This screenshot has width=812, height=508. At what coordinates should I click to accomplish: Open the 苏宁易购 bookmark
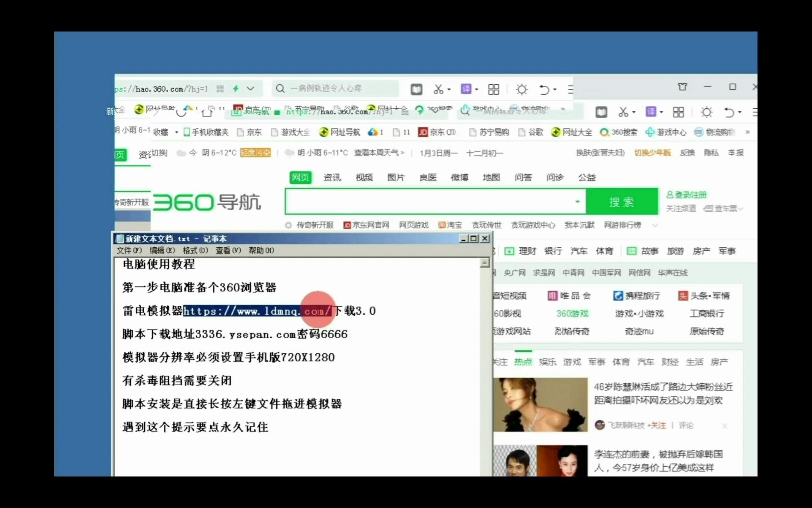point(489,132)
